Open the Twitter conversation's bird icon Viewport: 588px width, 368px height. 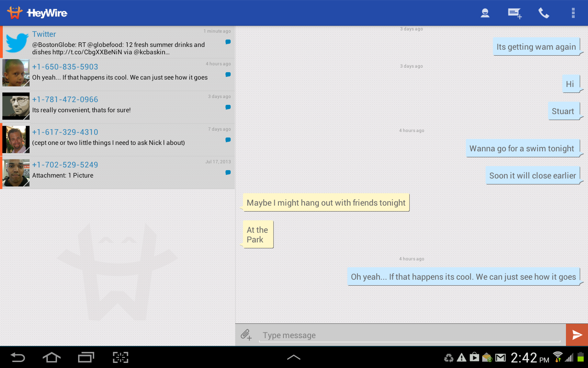pos(17,42)
